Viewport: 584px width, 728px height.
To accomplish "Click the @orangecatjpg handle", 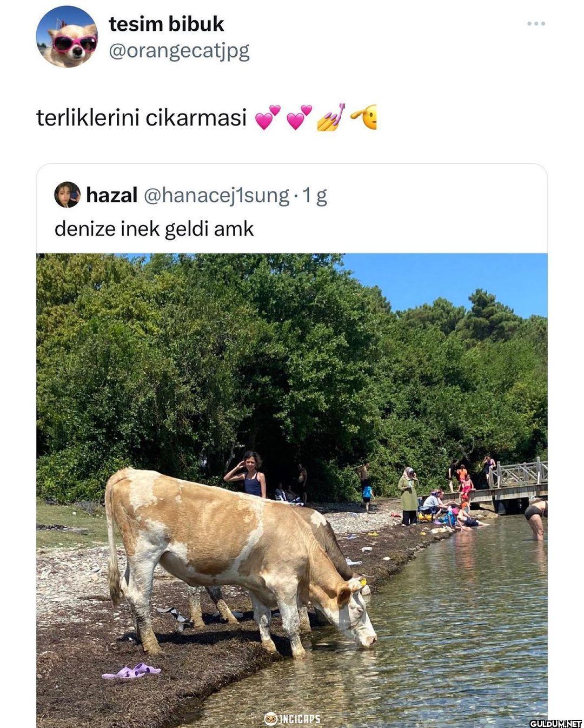I will [179, 51].
